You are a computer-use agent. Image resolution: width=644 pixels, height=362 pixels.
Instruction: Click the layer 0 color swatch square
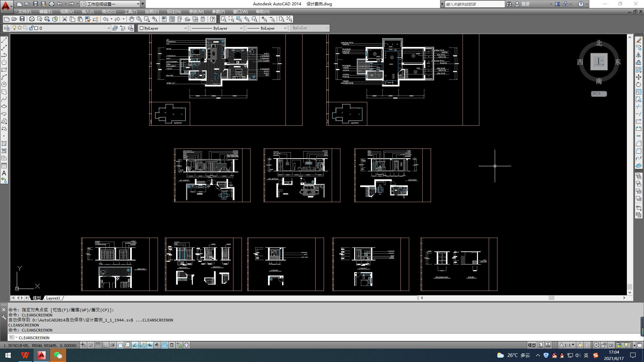(x=36, y=28)
